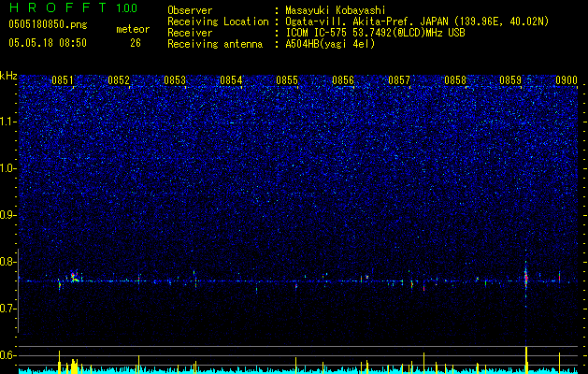This screenshot has width=588, height=374.
Task: Click the strong meteor echo near 0859
Action: (x=525, y=279)
